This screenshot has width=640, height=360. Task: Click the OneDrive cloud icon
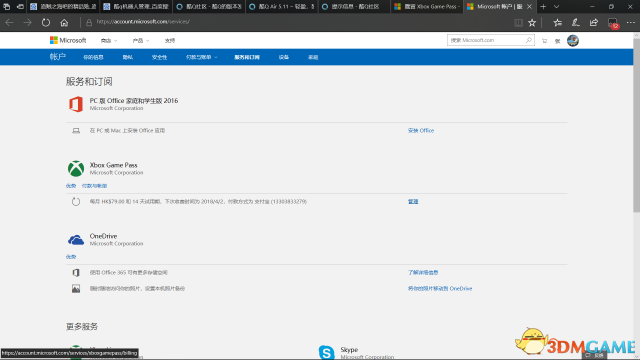76,240
